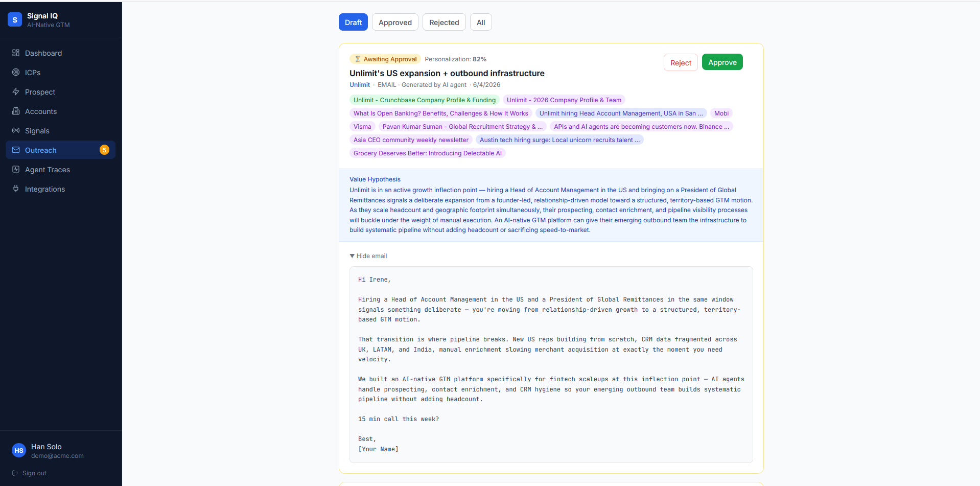Open the Grocery Deserves Better source tag

click(x=428, y=153)
